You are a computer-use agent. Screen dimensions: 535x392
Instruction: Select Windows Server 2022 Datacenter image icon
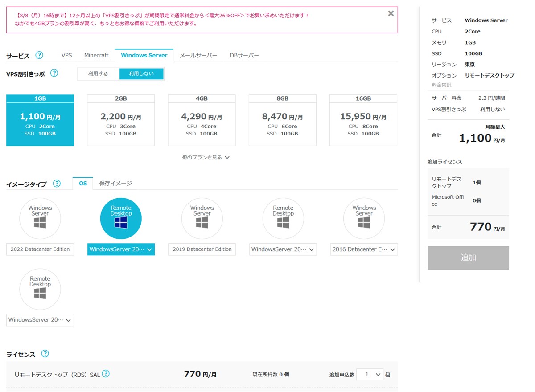[40, 218]
